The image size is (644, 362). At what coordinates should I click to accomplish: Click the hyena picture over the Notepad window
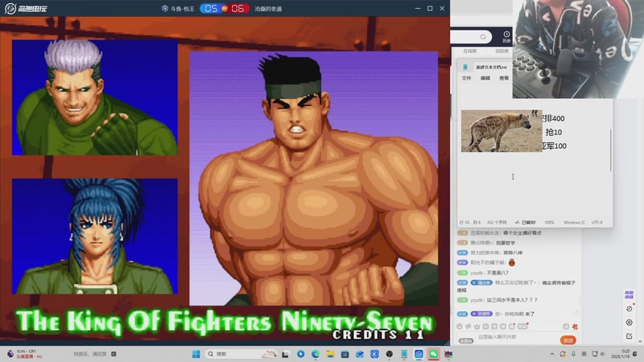pos(502,131)
